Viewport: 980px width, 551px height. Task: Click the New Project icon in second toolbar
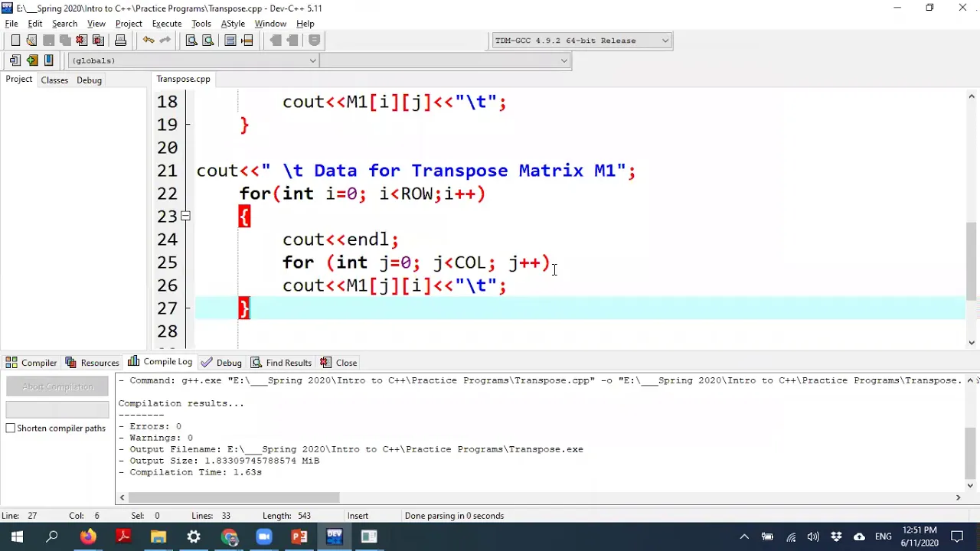(15, 60)
